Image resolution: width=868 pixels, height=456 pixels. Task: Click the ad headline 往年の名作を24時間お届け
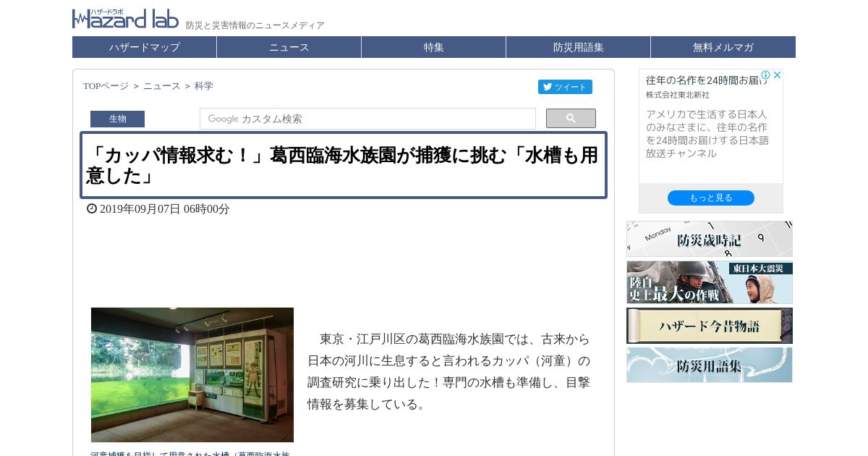point(707,80)
